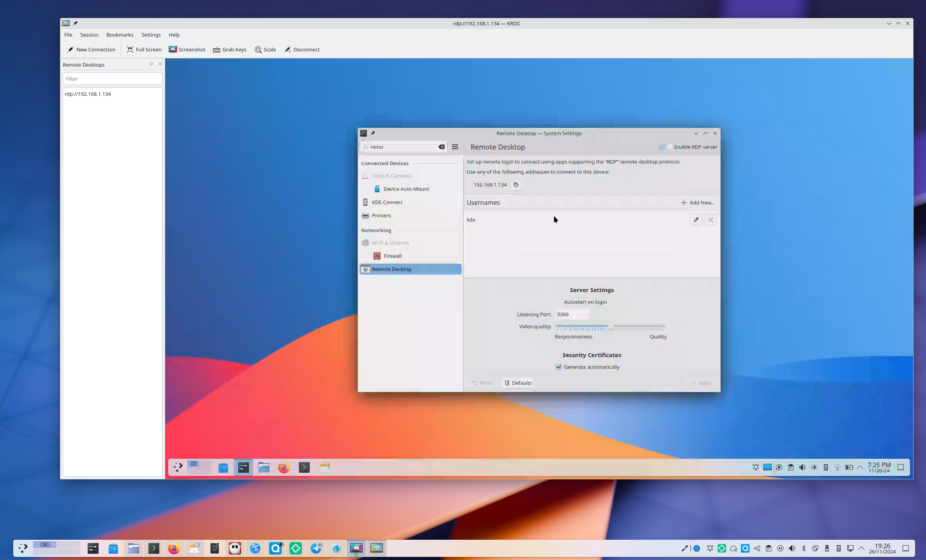Uncheck Generate automatically certificates checkbox
926x560 pixels.
coord(559,367)
